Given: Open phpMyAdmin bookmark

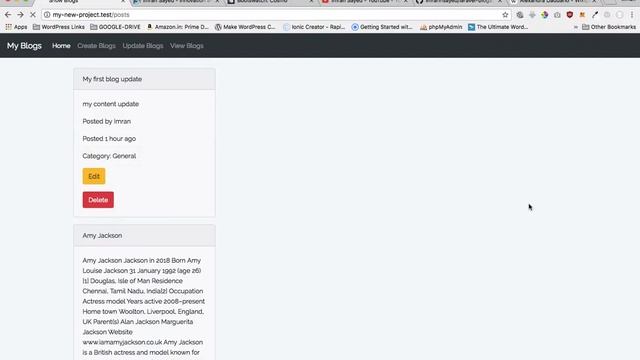Looking at the screenshot, I should point(441,27).
